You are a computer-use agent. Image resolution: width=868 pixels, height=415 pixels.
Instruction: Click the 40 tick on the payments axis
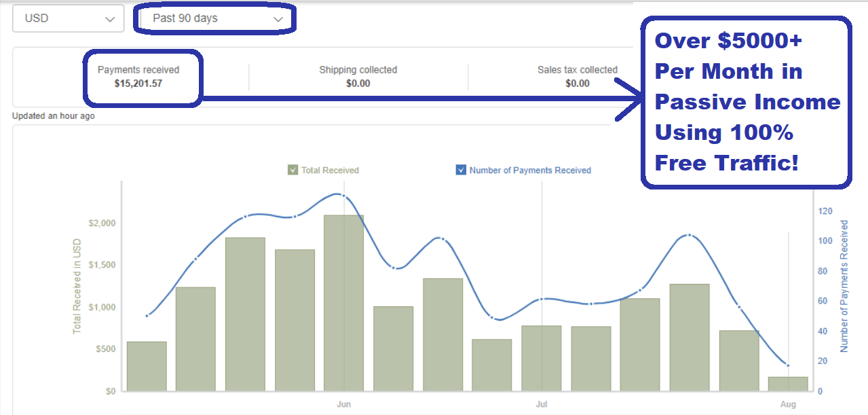[x=823, y=331]
